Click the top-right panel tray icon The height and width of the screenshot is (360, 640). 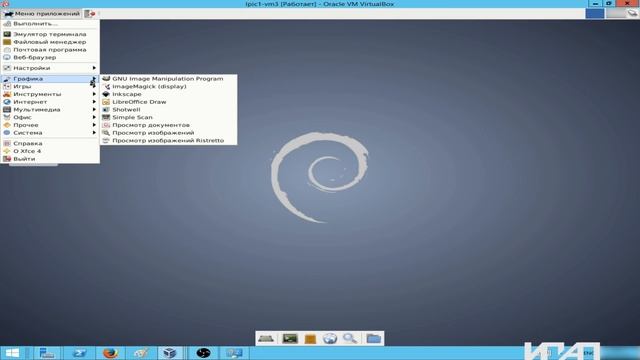[633, 13]
